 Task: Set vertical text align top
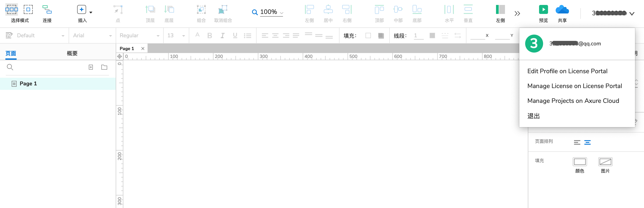click(309, 34)
